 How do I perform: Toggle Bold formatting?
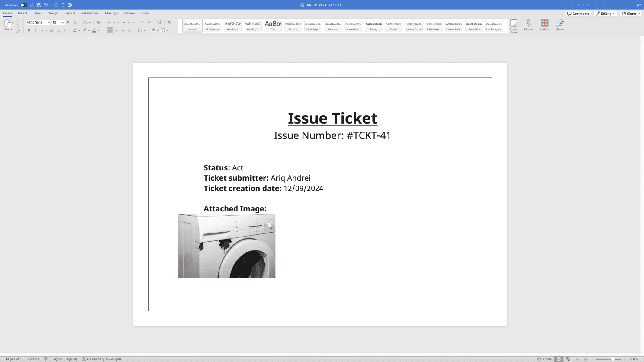pos(29,30)
